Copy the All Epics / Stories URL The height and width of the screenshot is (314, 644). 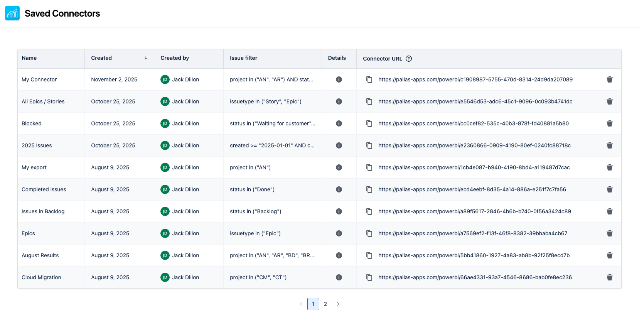(x=369, y=101)
